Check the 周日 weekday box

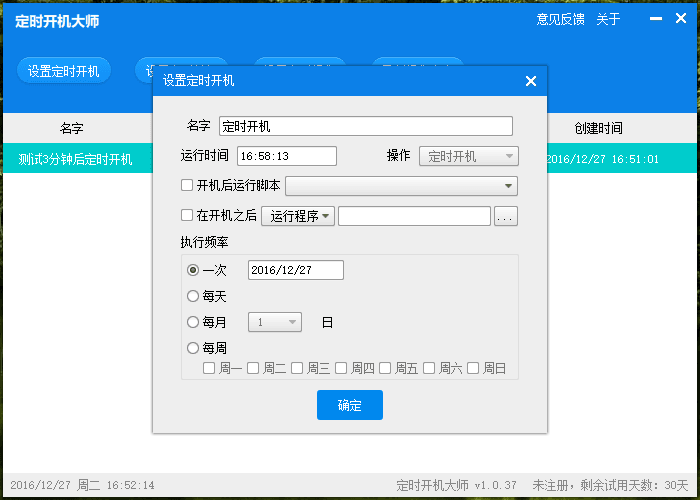click(473, 368)
